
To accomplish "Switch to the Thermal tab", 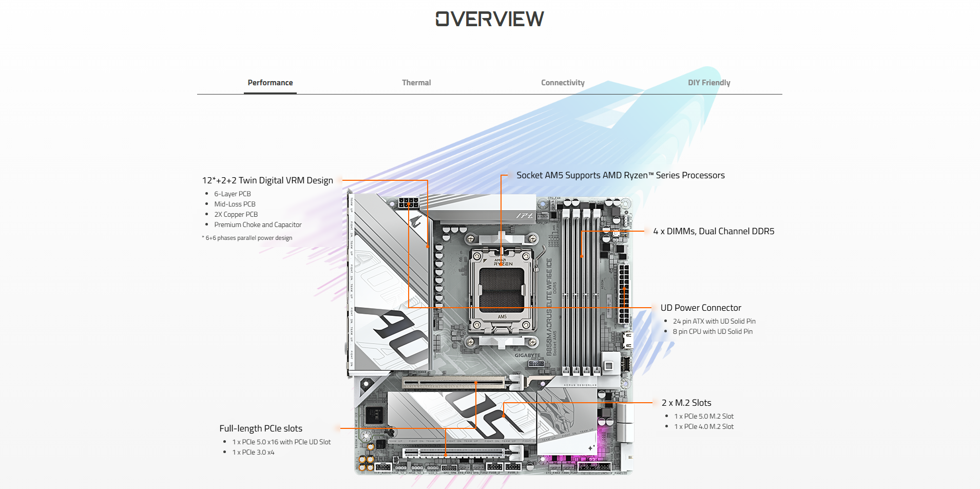I will (x=416, y=83).
